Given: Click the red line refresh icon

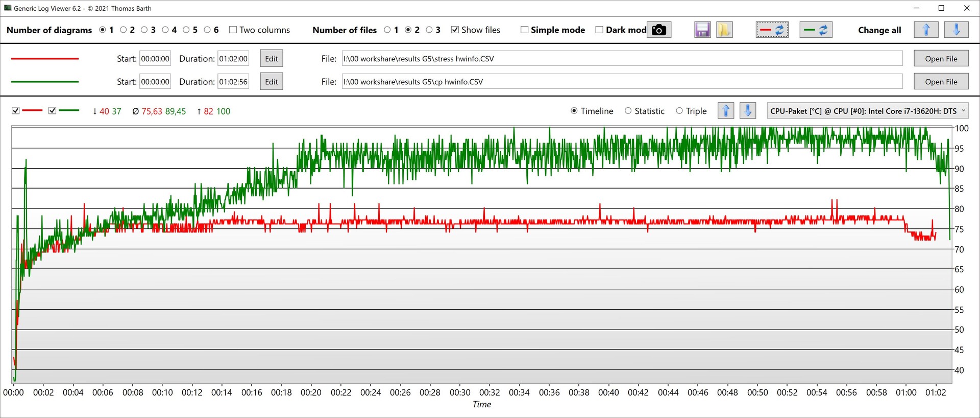Looking at the screenshot, I should [772, 30].
